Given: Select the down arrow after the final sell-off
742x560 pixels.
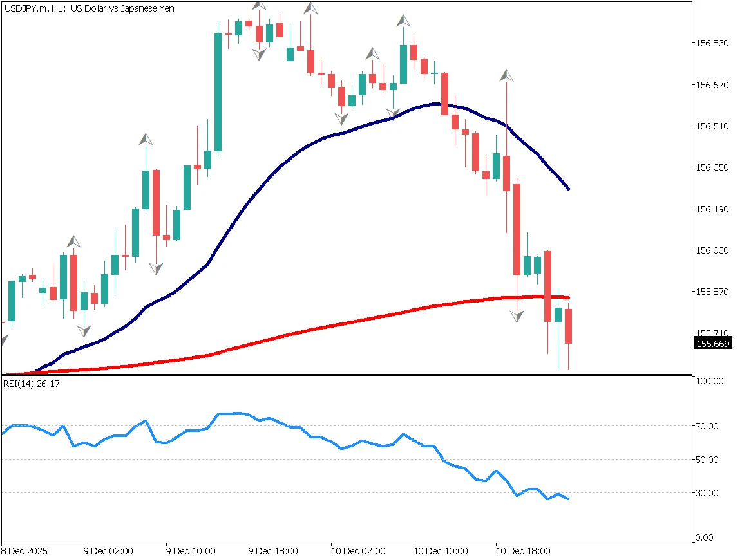Looking at the screenshot, I should tap(516, 315).
